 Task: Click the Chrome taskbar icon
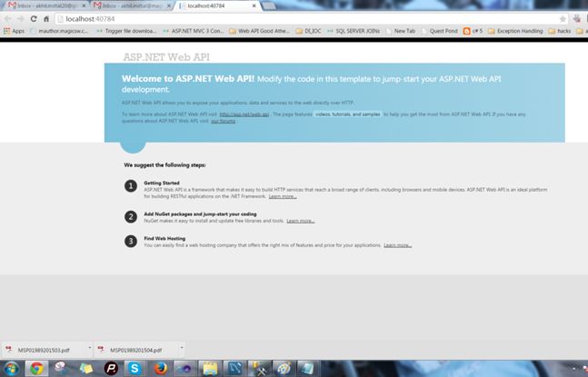point(36,369)
